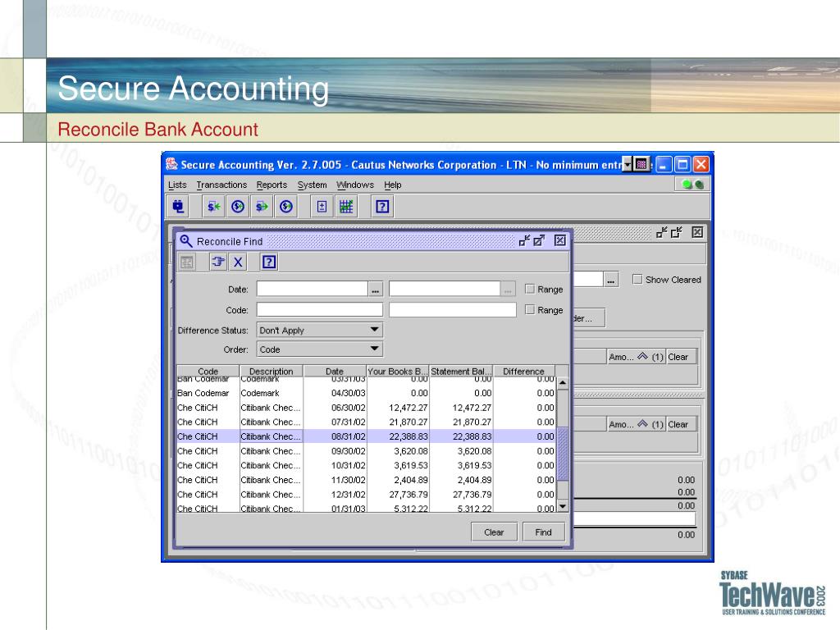Click the ellipsis button beside Show Cleared
This screenshot has width=840, height=630.
(610, 280)
